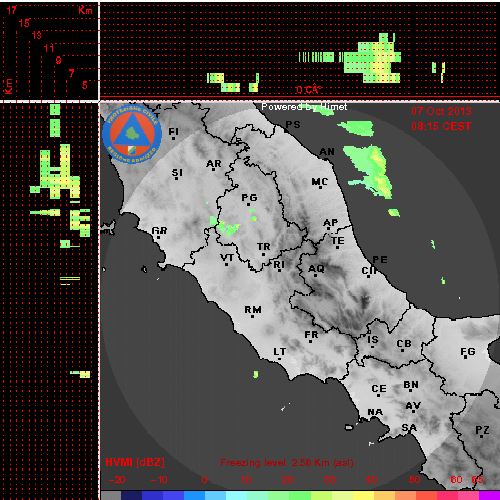Select the LT city label on map
Viewport: 500px width, 500px height.
point(280,352)
